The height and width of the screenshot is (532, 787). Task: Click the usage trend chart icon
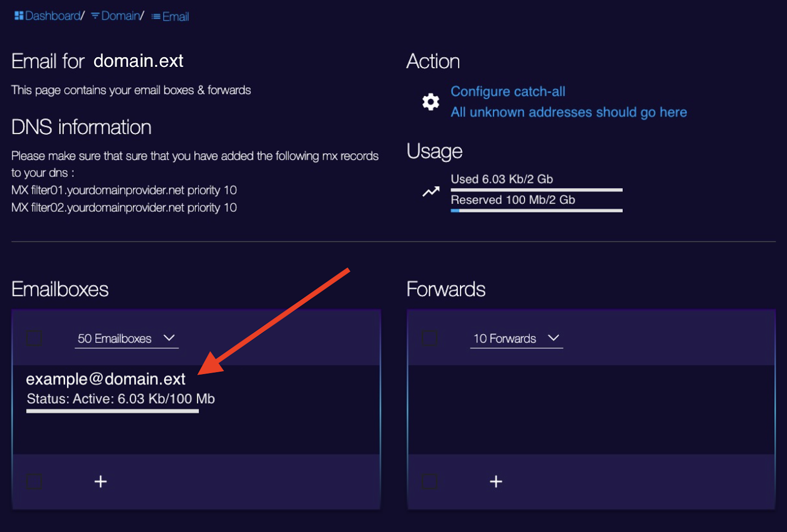(x=431, y=192)
